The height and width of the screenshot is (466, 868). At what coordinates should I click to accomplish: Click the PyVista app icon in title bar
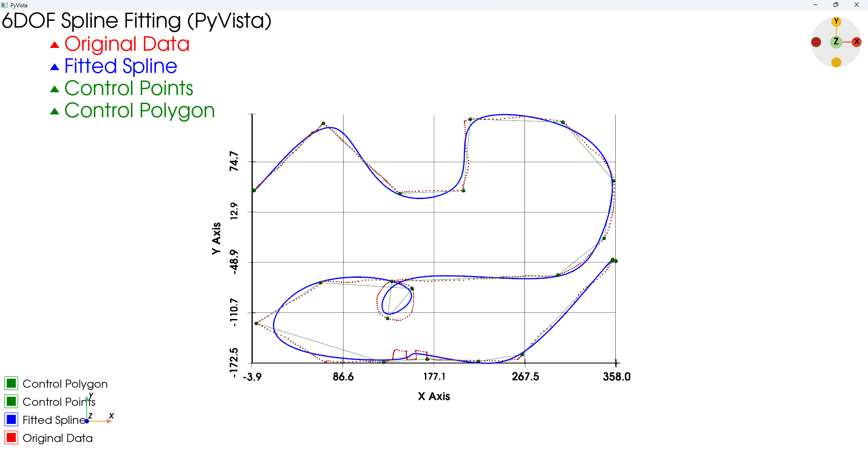point(5,5)
